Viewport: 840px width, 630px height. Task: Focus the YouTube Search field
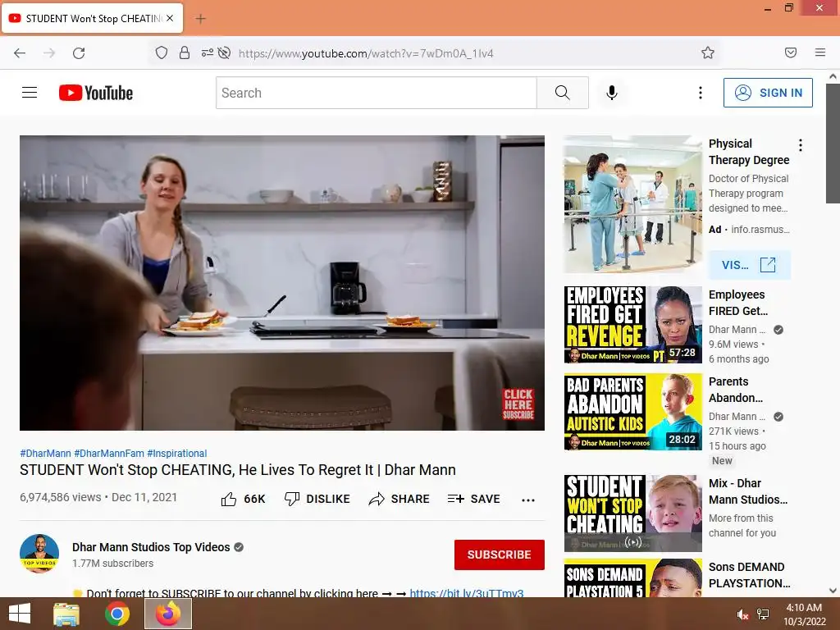[376, 93]
